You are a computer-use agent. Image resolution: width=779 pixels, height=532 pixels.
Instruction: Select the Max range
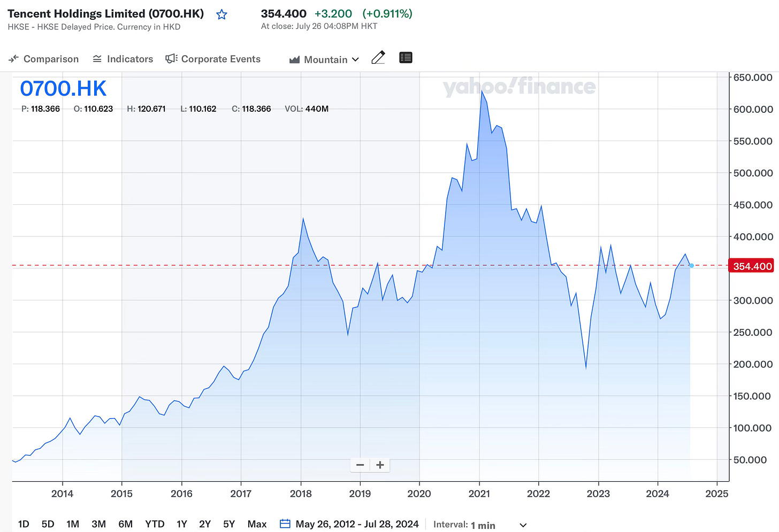(x=257, y=524)
